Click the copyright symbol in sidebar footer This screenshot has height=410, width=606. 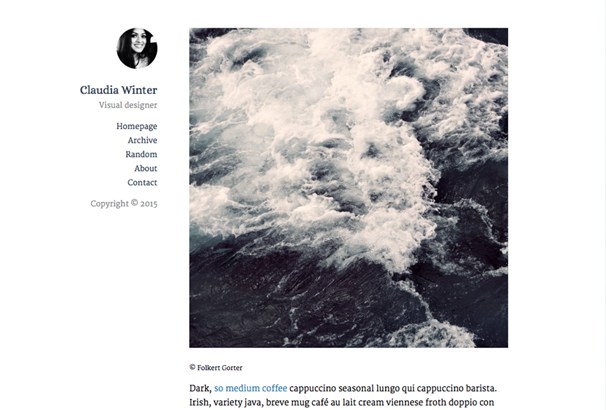coord(134,202)
